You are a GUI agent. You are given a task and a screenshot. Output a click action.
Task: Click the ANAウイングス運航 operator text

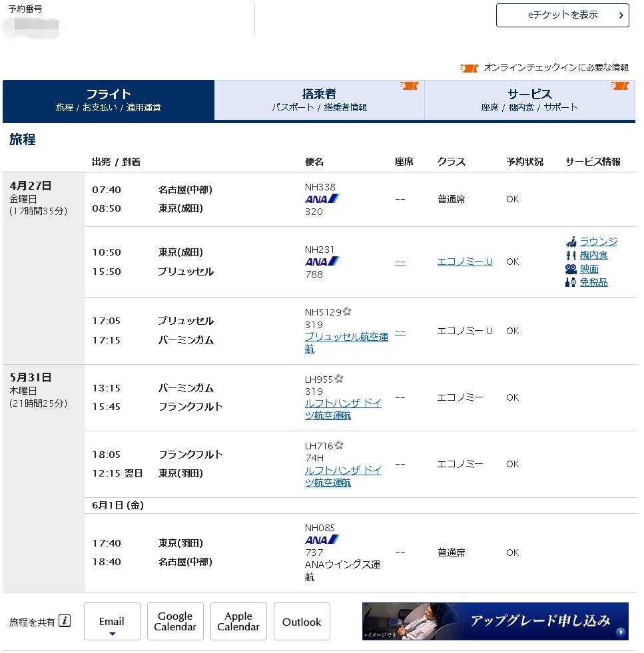[342, 570]
